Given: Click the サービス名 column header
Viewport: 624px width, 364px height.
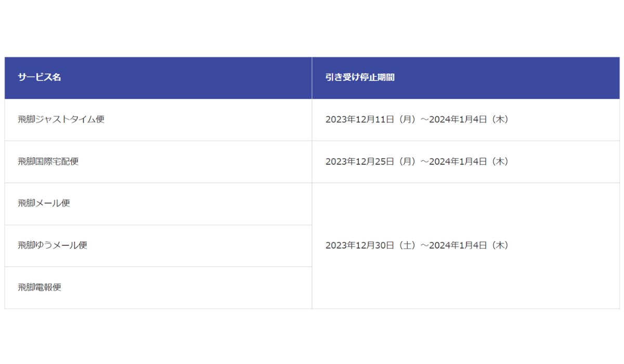Looking at the screenshot, I should 158,78.
